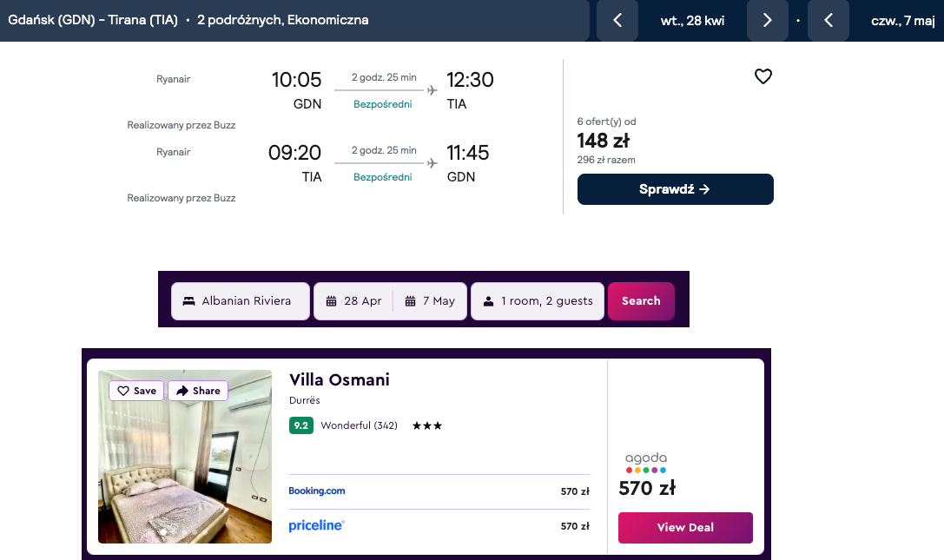Share the Villa Osmani listing

pos(198,391)
